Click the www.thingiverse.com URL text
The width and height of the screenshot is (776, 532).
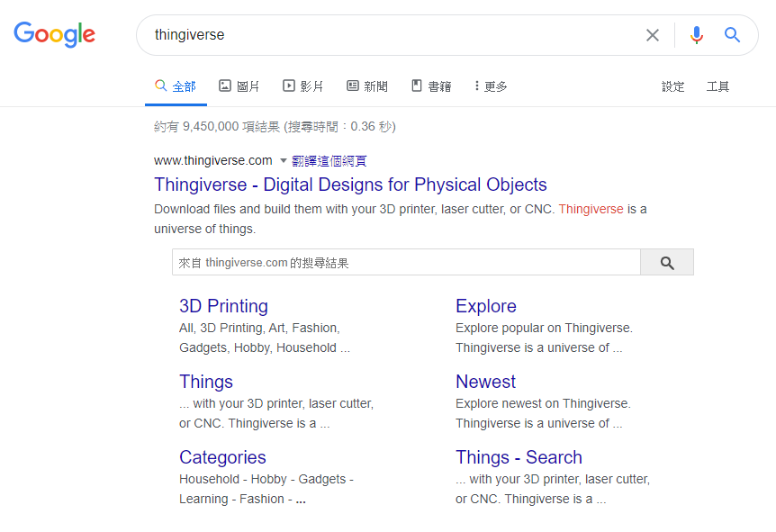click(213, 160)
